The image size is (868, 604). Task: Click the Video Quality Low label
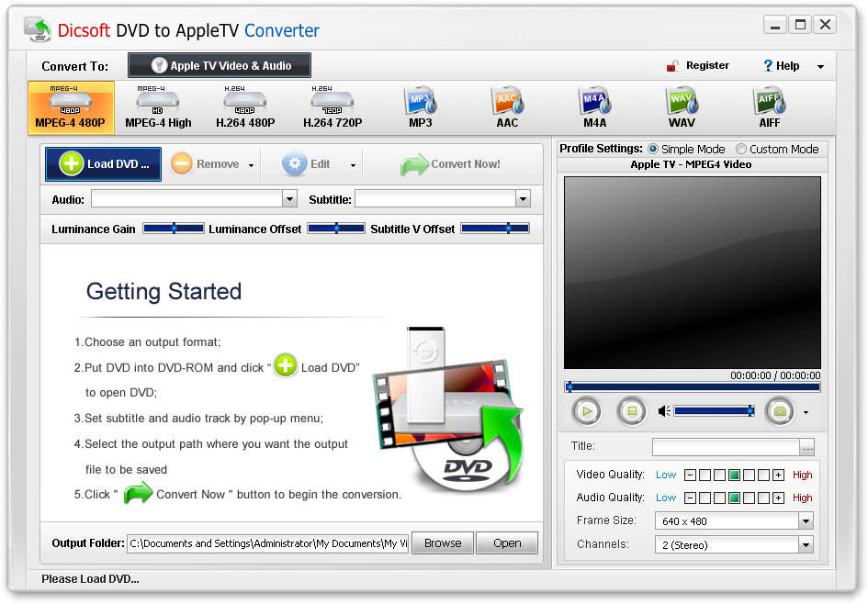(x=666, y=475)
